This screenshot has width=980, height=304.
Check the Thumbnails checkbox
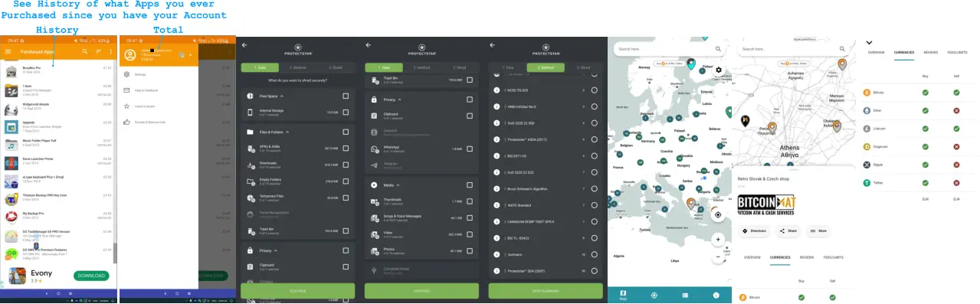[470, 201]
